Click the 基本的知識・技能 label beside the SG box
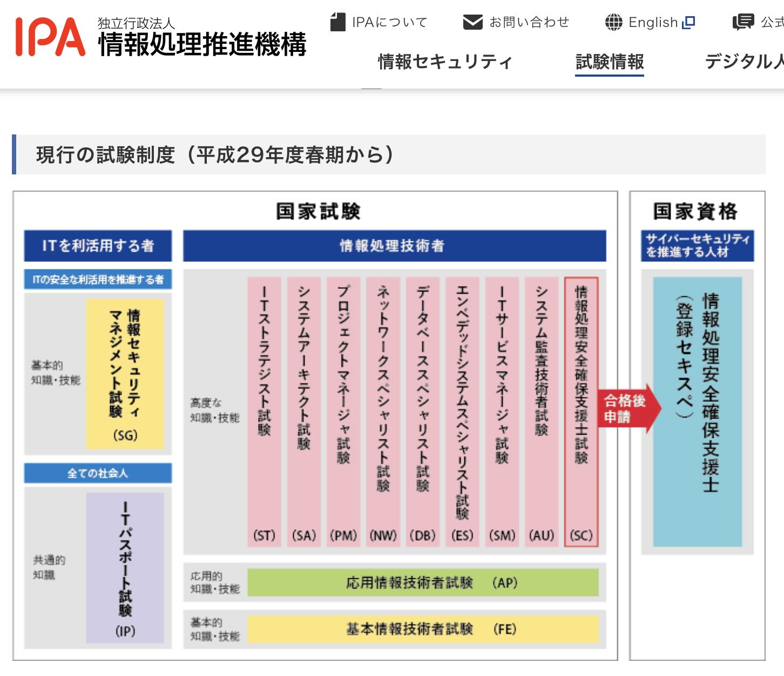Image resolution: width=784 pixels, height=676 pixels. pyautogui.click(x=56, y=373)
